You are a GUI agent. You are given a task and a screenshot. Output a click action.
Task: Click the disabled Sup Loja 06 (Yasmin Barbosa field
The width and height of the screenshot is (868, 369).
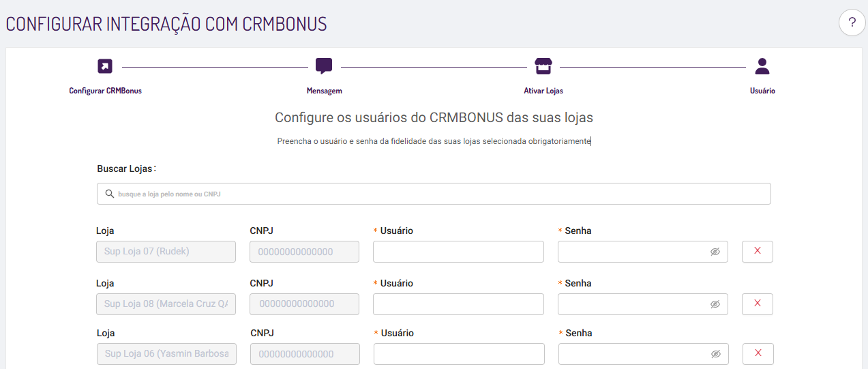click(x=166, y=354)
